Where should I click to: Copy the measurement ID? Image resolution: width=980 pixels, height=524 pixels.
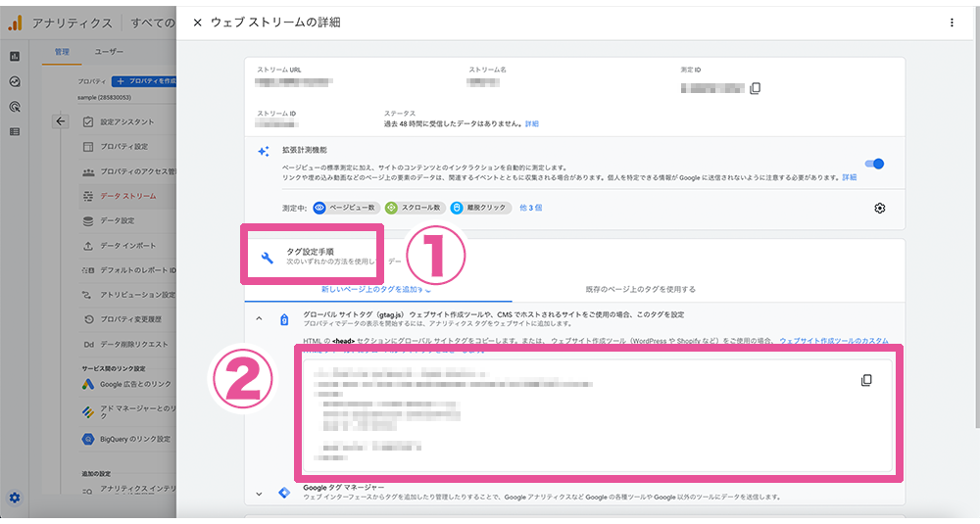pos(755,89)
